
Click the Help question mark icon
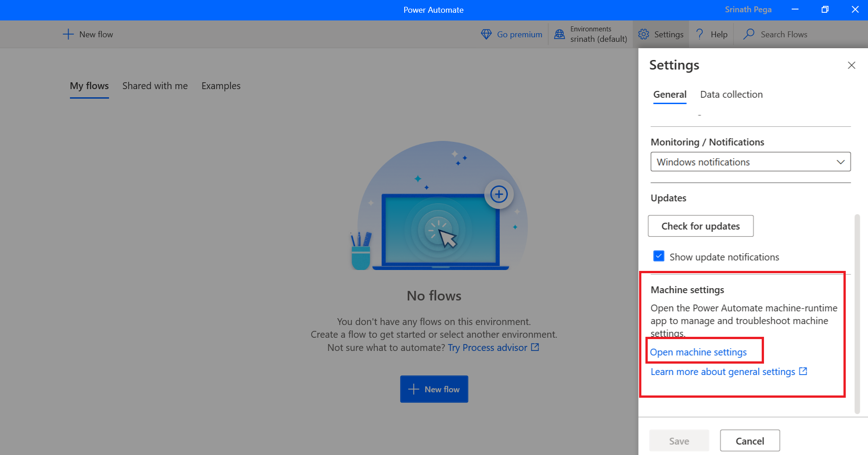pos(700,35)
